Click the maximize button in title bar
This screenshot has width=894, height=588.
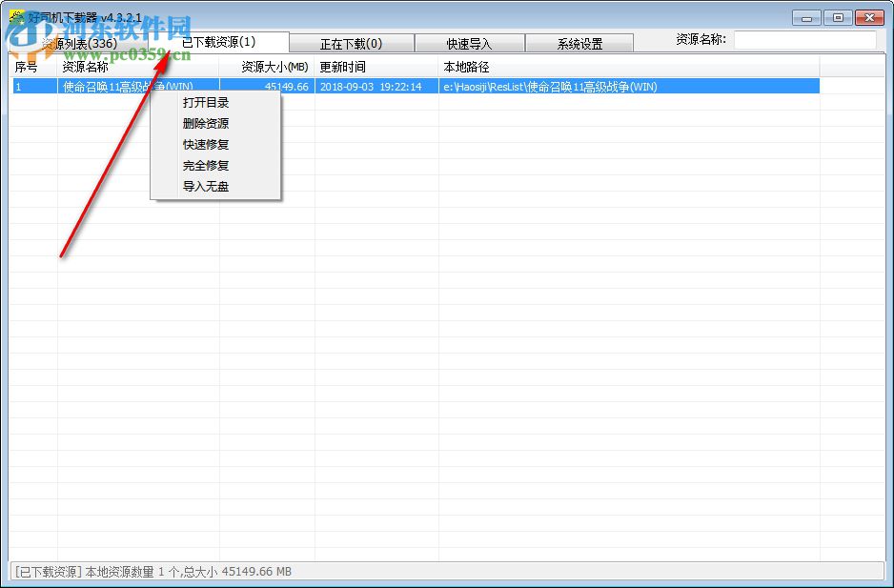[x=837, y=16]
